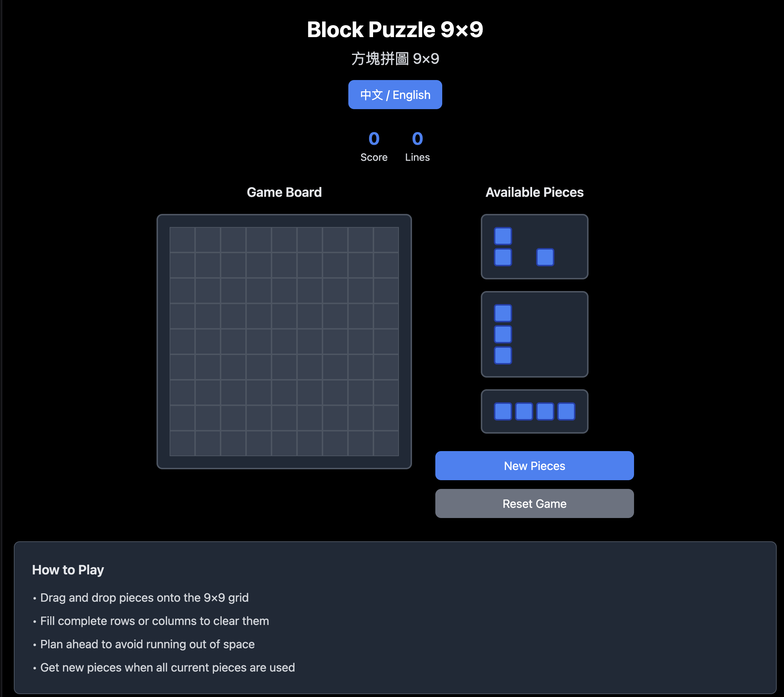Click the Game Board heading

coord(284,192)
